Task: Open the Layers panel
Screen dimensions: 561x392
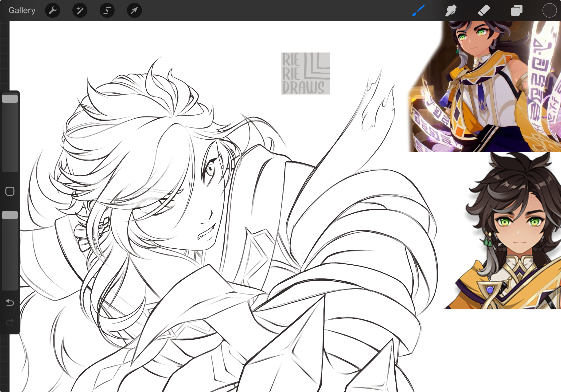Action: pyautogui.click(x=517, y=10)
